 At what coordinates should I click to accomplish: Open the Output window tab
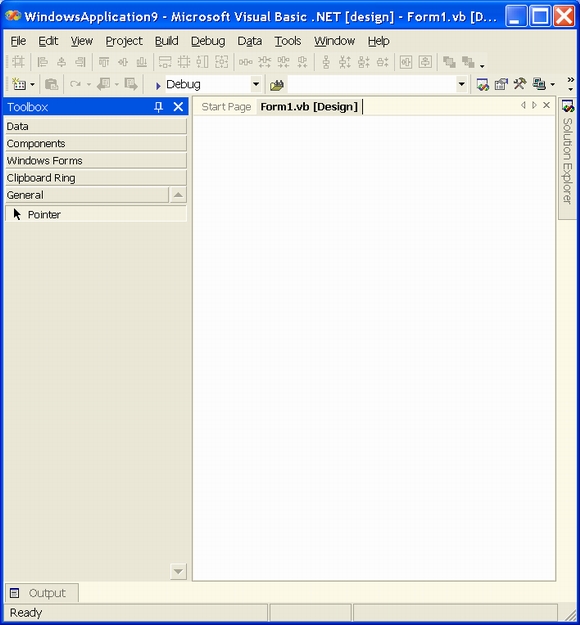tap(42, 593)
